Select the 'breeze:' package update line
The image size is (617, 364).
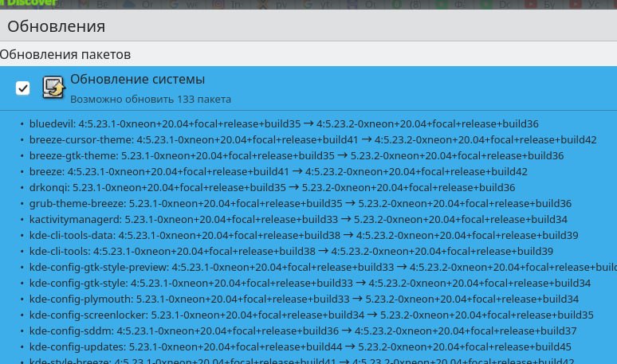[x=278, y=172]
